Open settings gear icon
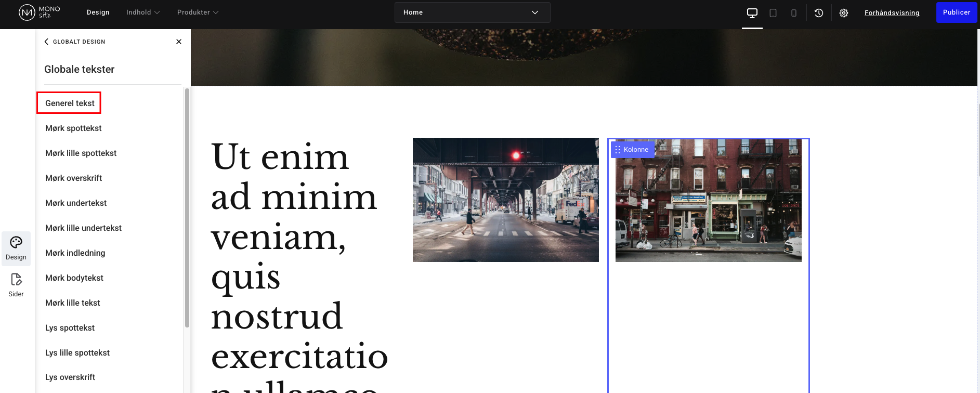This screenshot has width=980, height=393. pyautogui.click(x=843, y=13)
